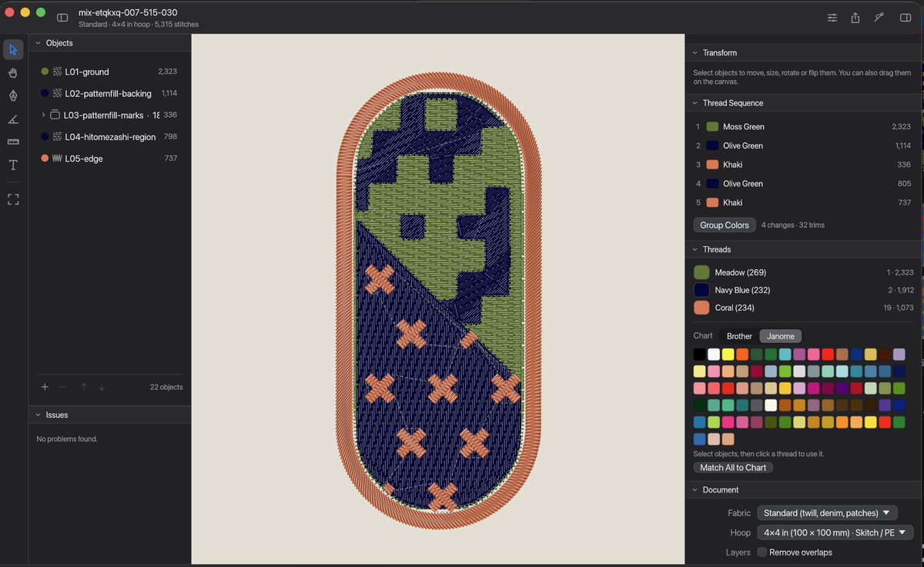Pick the stitch angle tool
Screen dimensions: 924x567
13,119
